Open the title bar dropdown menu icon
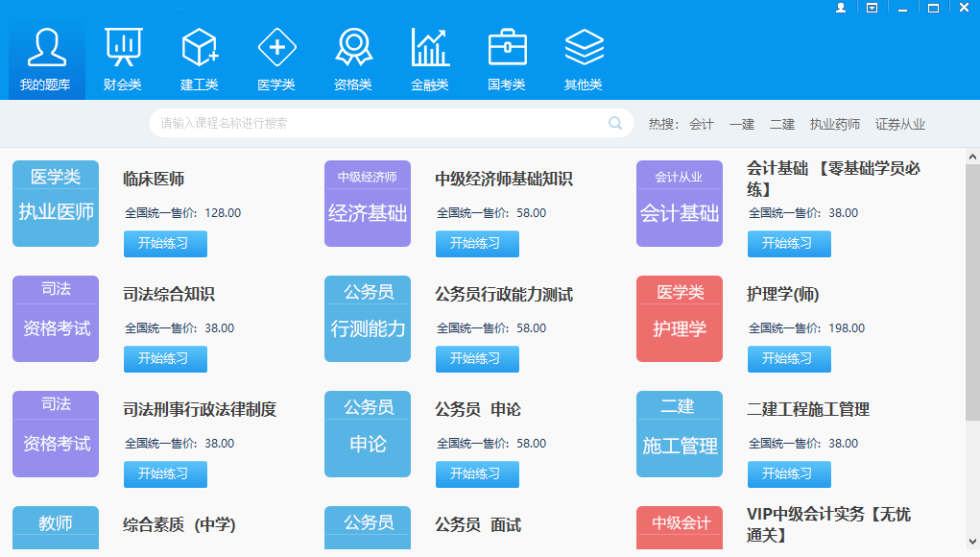This screenshot has height=557, width=980. [x=872, y=8]
